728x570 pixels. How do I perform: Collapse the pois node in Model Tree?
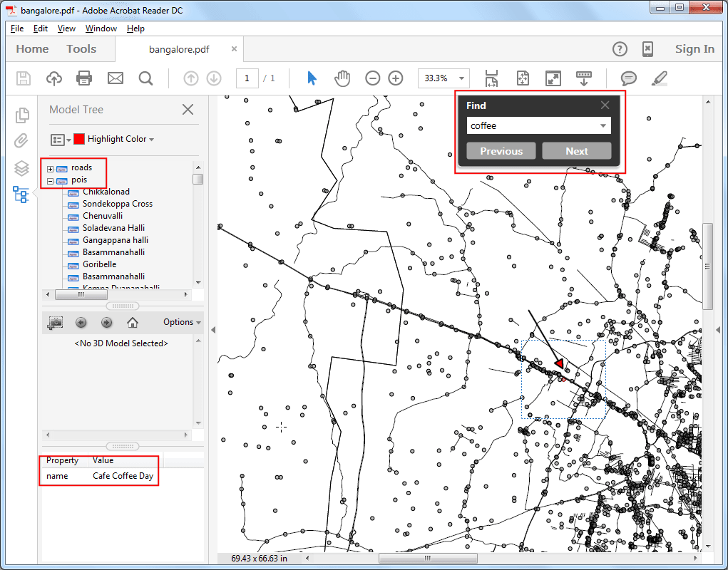tap(49, 180)
